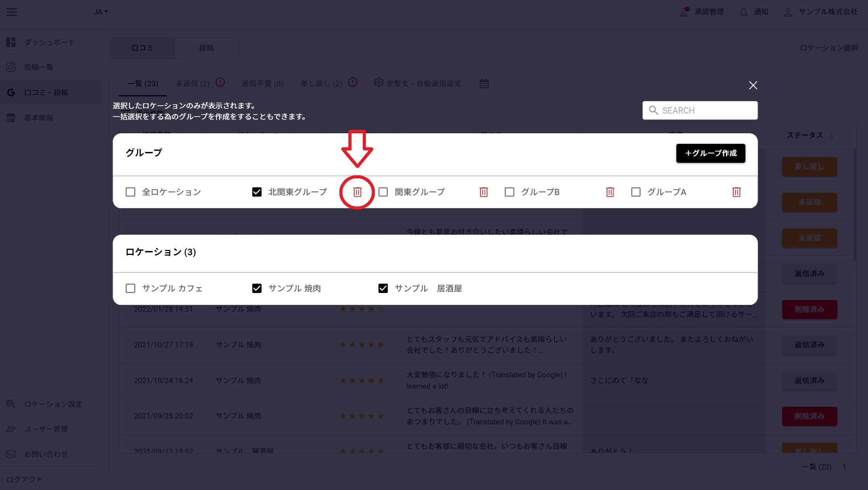
Task: Remove グループB using its trash icon
Action: click(610, 192)
